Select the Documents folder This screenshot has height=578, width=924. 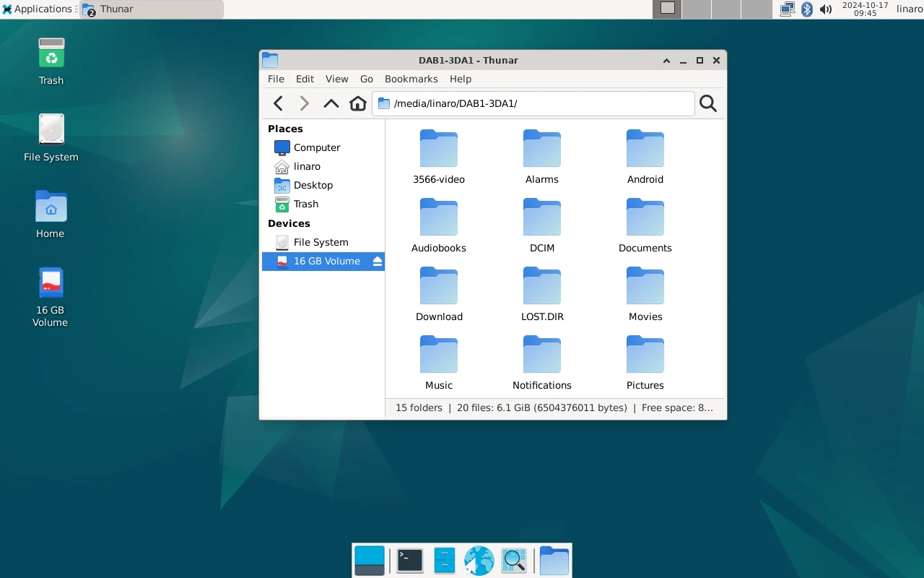[x=645, y=226]
